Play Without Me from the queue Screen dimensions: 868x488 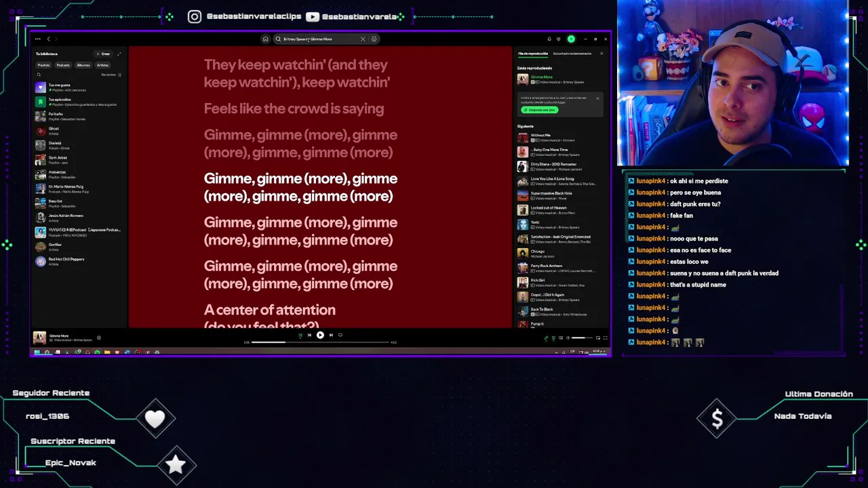click(x=560, y=138)
